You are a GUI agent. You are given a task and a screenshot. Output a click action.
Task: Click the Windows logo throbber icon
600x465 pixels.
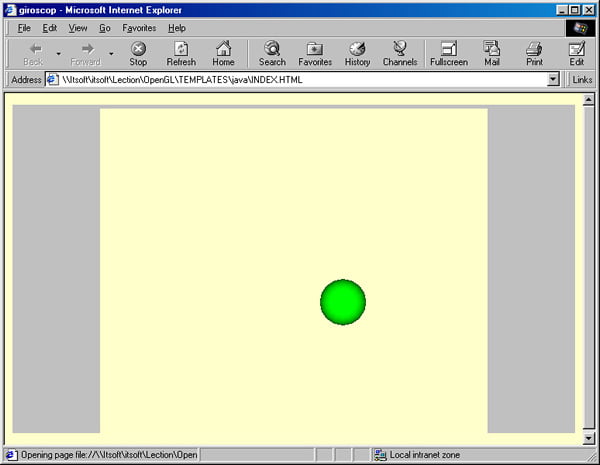[x=580, y=28]
